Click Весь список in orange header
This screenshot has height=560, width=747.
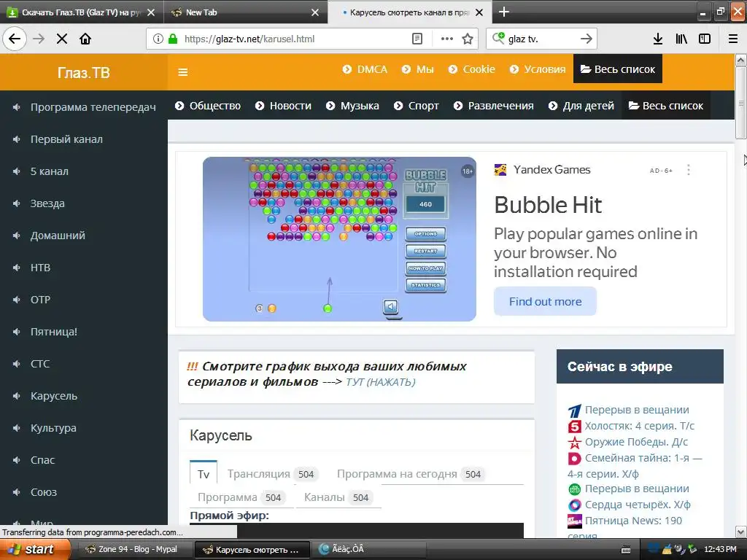pos(617,69)
